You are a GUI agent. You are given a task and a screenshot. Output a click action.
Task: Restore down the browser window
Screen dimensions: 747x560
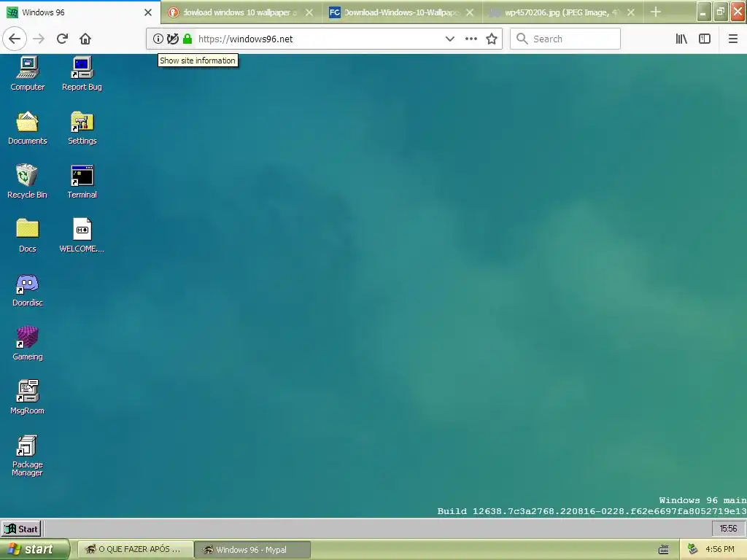pyautogui.click(x=721, y=12)
